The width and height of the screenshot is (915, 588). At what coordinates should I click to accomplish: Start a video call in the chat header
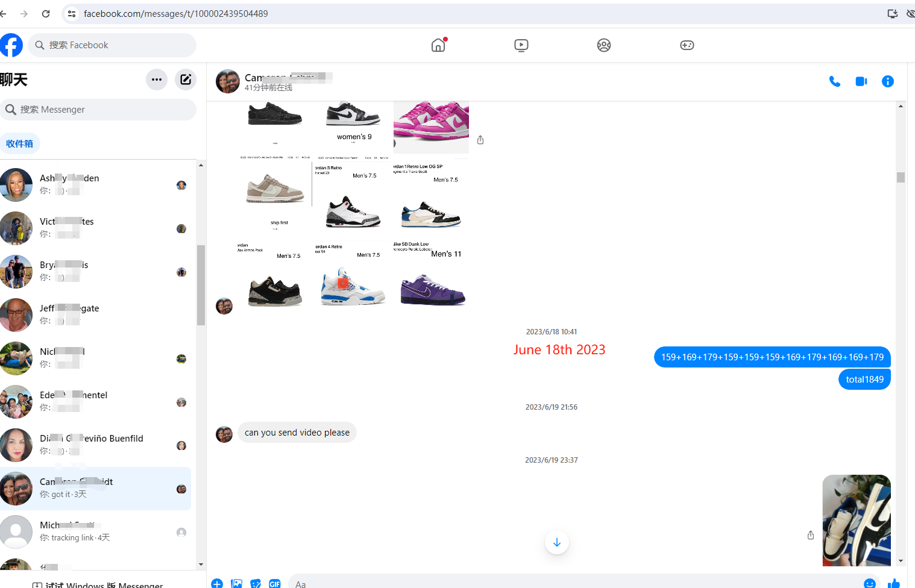[861, 81]
